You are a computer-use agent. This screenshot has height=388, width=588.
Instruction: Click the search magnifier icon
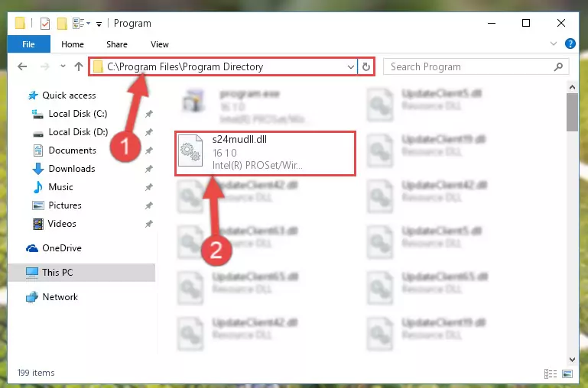tap(558, 66)
